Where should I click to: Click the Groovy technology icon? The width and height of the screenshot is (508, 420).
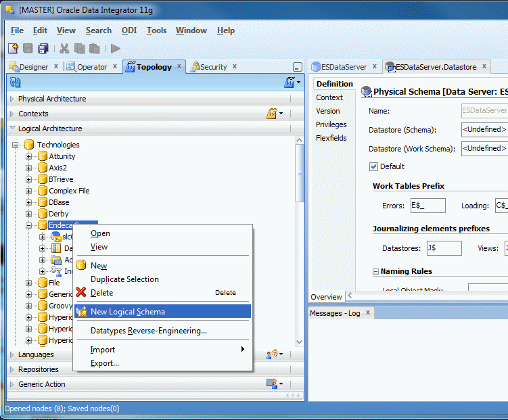pos(43,306)
